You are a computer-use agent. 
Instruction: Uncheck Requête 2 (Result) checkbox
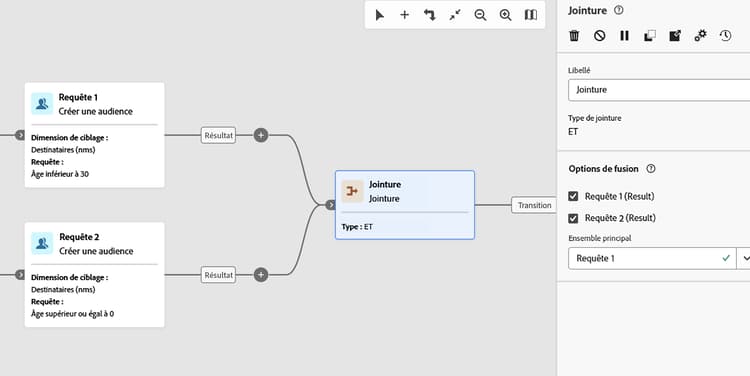[573, 218]
